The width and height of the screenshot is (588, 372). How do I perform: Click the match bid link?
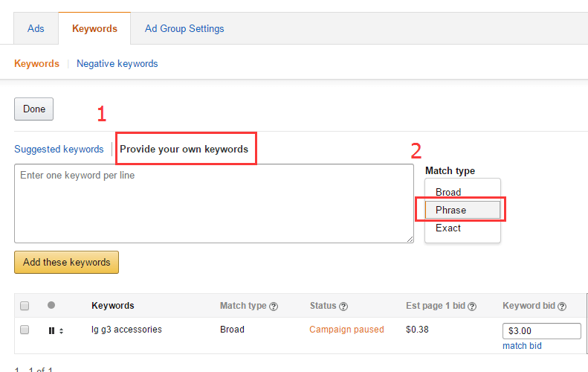(x=522, y=346)
